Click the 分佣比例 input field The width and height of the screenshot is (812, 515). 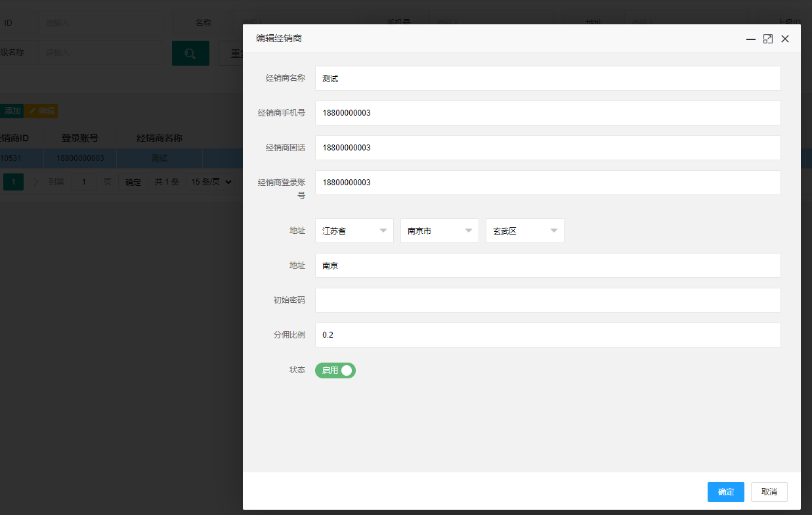pyautogui.click(x=548, y=335)
